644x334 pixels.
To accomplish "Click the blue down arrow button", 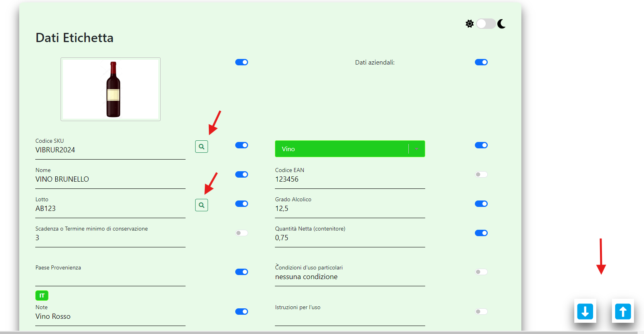I will click(x=585, y=311).
